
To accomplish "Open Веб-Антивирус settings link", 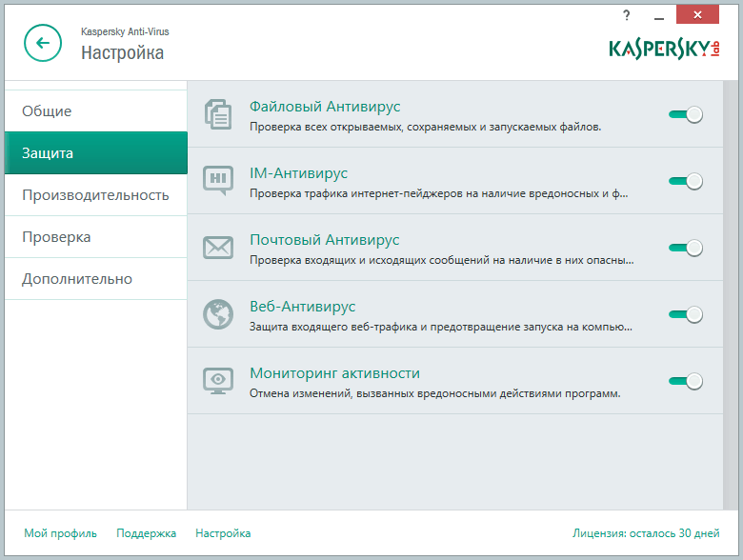I will (x=302, y=307).
